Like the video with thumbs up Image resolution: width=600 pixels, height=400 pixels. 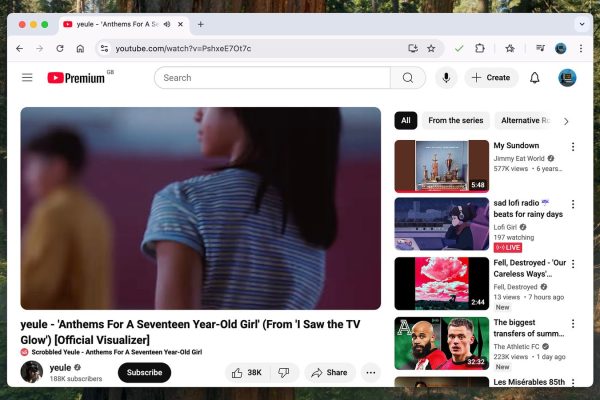[246, 372]
